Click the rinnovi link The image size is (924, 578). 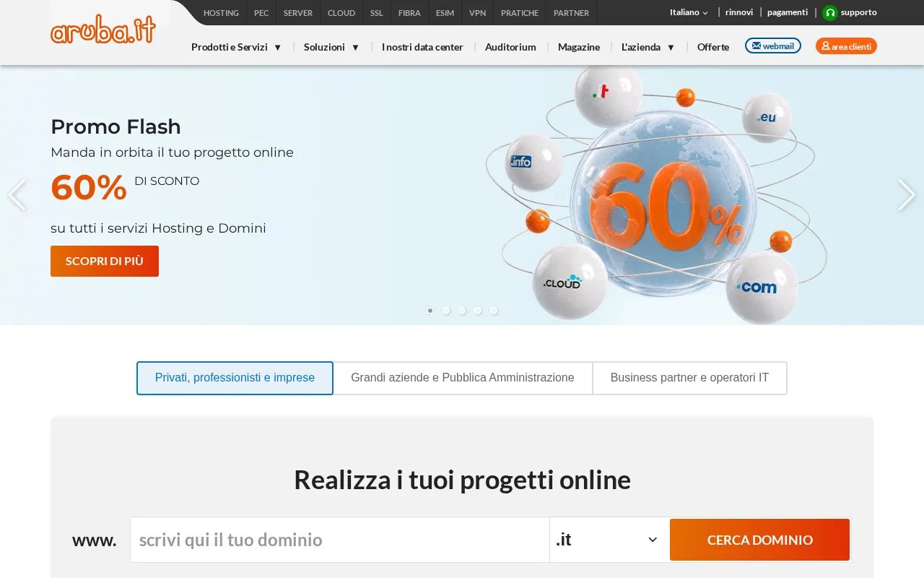[739, 12]
